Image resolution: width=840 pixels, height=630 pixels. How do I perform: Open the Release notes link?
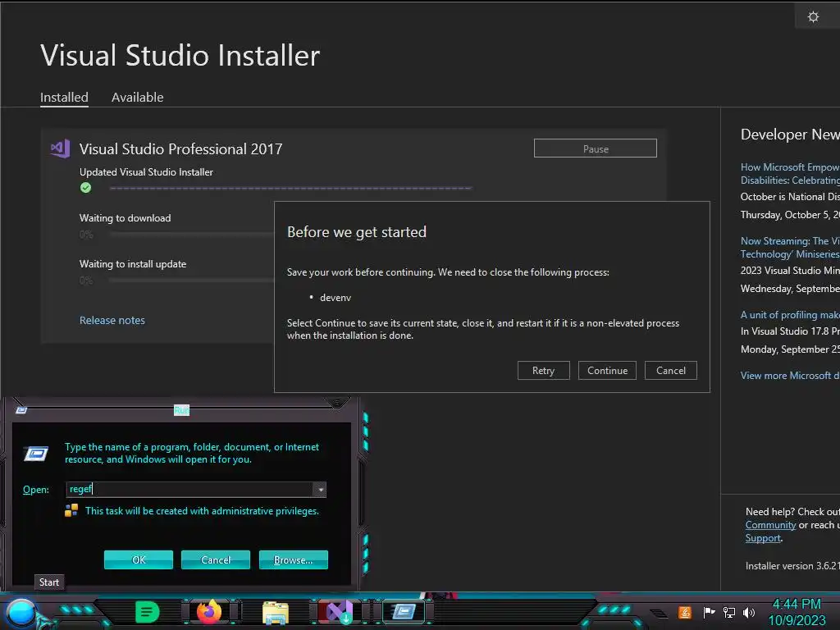click(112, 321)
